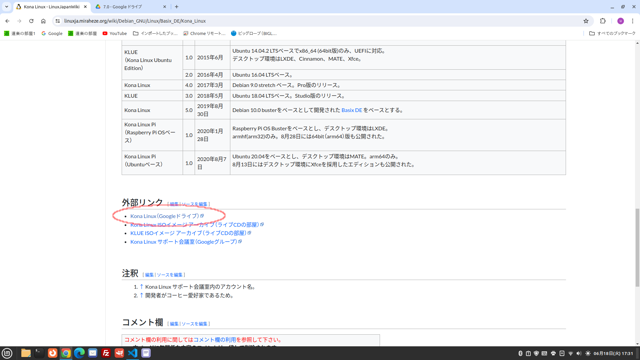Edit source of the コメント欄 section
Screen dimensions: 640x360
point(194,324)
